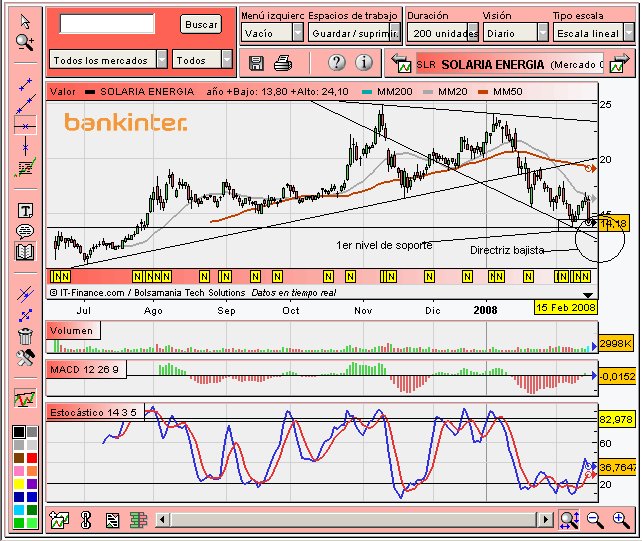Select the parallel lines channel tool
The width and height of the screenshot is (642, 541).
coord(25,294)
